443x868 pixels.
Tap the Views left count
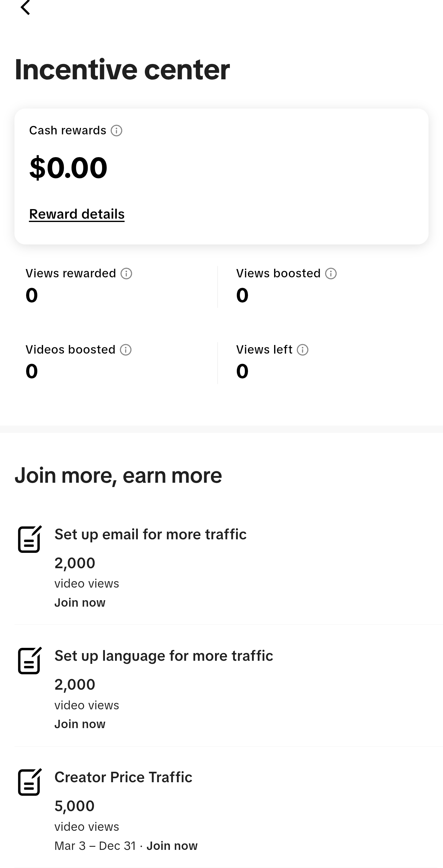242,371
